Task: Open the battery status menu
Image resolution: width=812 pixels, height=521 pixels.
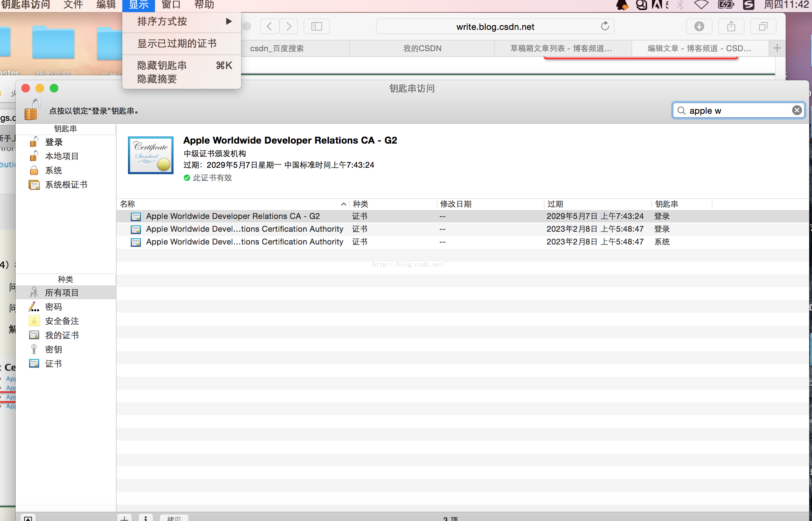Action: coord(726,5)
